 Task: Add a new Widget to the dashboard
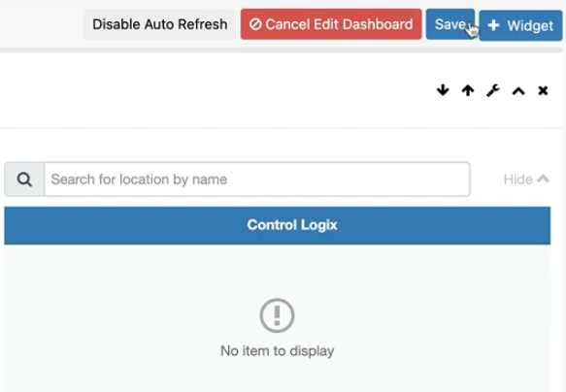point(520,25)
